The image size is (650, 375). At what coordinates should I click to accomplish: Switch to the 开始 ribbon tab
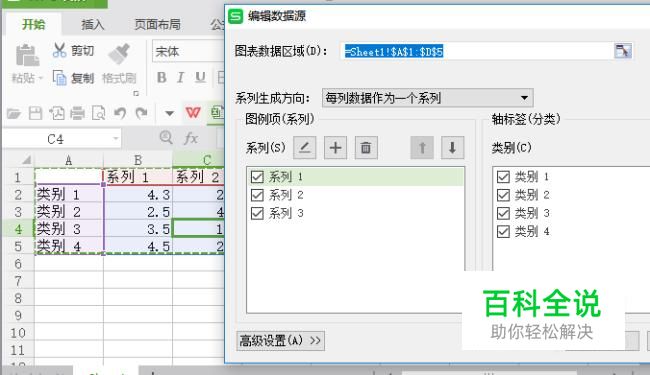[34, 24]
